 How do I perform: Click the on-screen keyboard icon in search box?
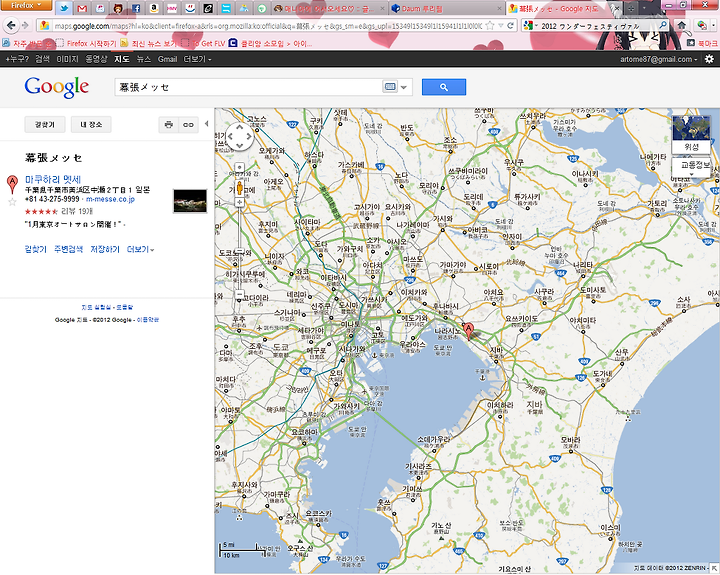pyautogui.click(x=390, y=87)
